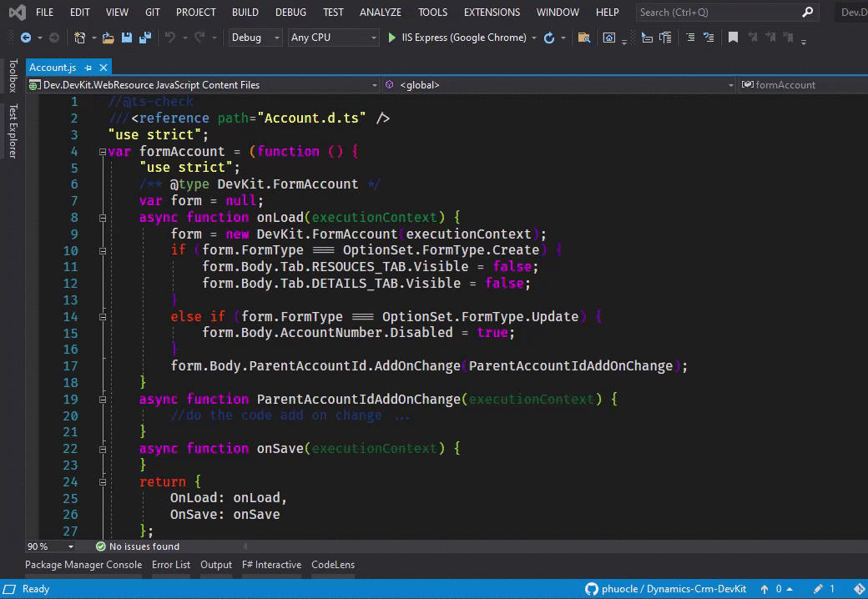Viewport: 868px width, 599px height.
Task: Open the browser refresh options dropdown arrow
Action: (x=563, y=38)
